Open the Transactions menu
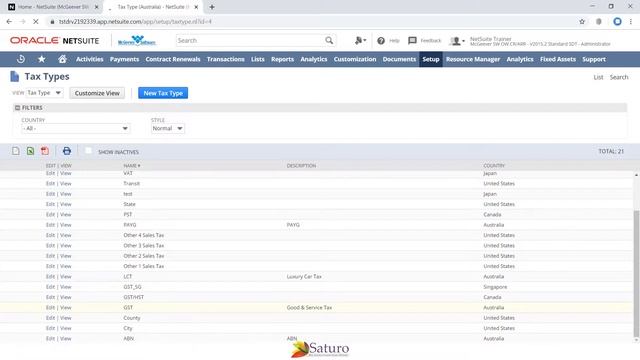The width and height of the screenshot is (640, 360). (225, 59)
